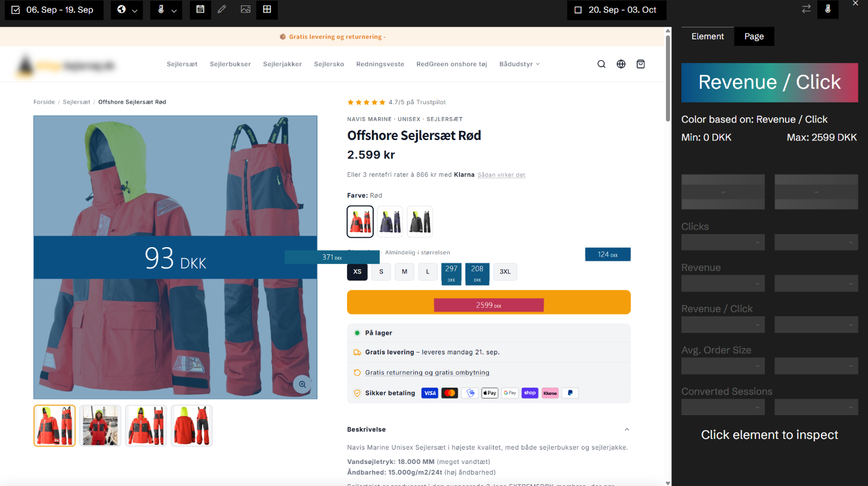This screenshot has height=486, width=868.
Task: Open the Sejlerjakker menu item
Action: pyautogui.click(x=283, y=64)
